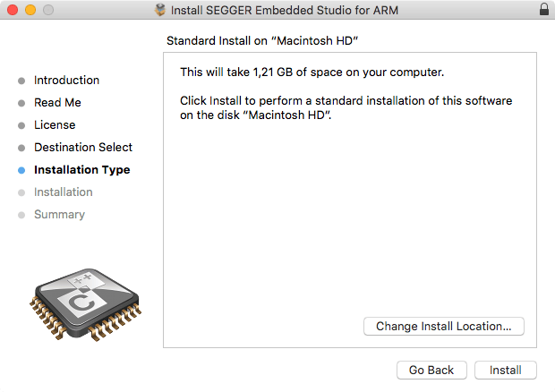Screen dimensions: 555x392
Task: Click the installer package icon in title bar
Action: click(160, 10)
